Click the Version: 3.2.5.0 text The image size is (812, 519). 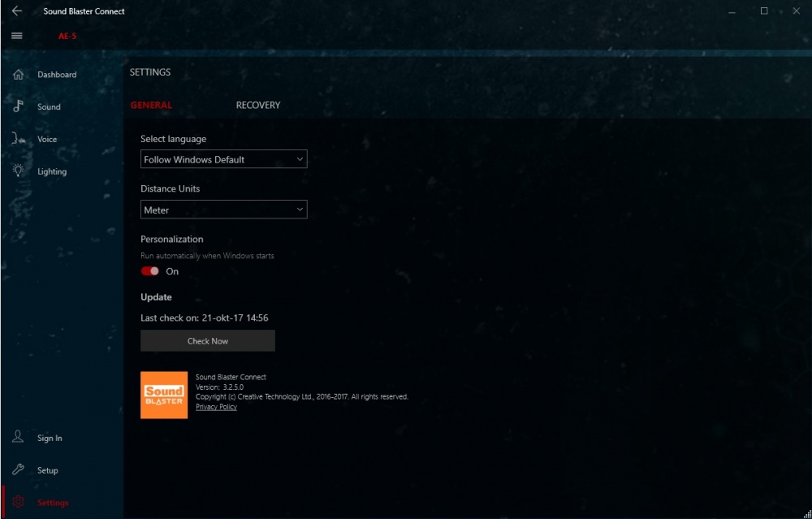tap(219, 387)
